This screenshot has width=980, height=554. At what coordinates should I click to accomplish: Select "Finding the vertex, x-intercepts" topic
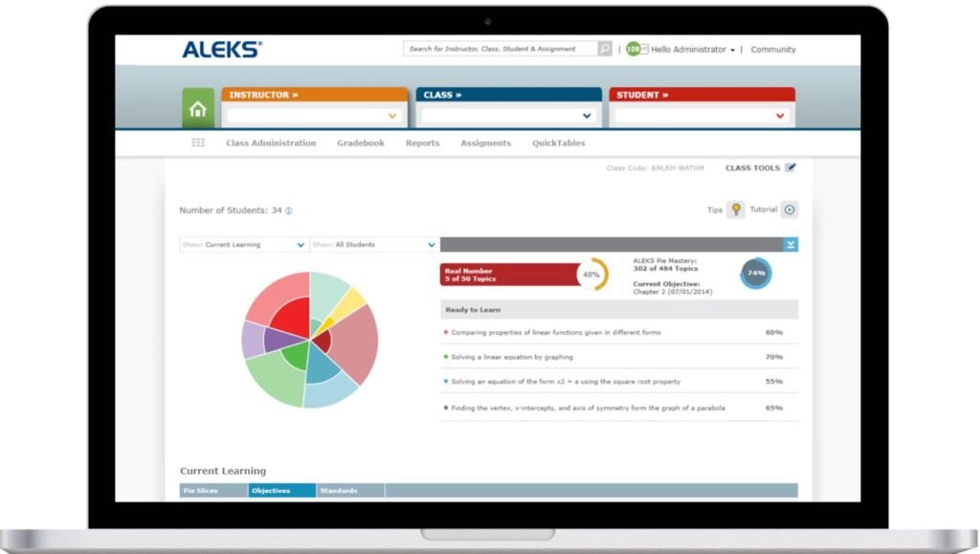[589, 408]
